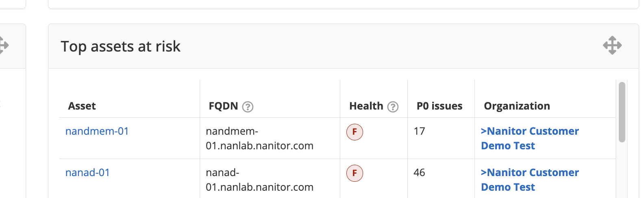Open the nandmem-01 asset link

coord(97,131)
